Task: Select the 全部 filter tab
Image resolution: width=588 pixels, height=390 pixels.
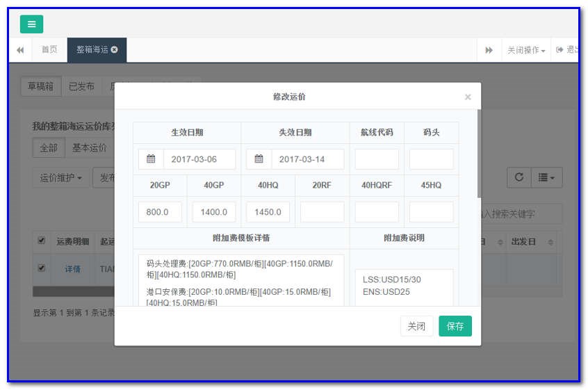Action: point(49,148)
